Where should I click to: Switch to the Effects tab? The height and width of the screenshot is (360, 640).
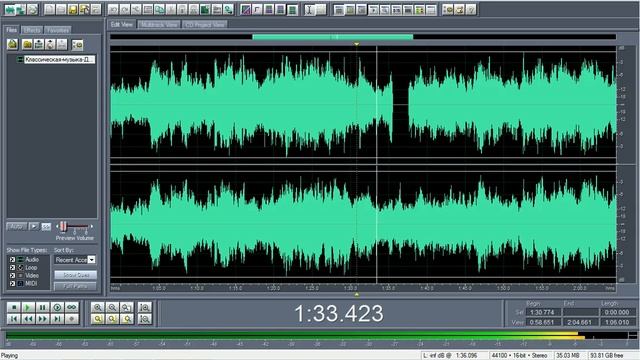click(31, 30)
